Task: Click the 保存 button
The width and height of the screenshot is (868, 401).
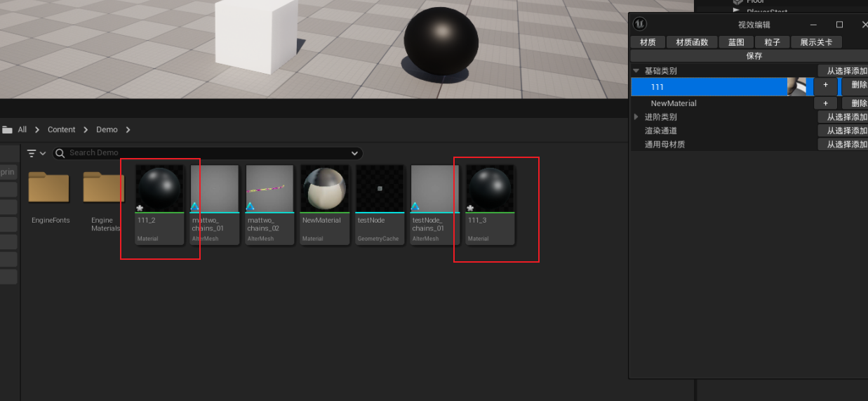Action: pos(754,56)
